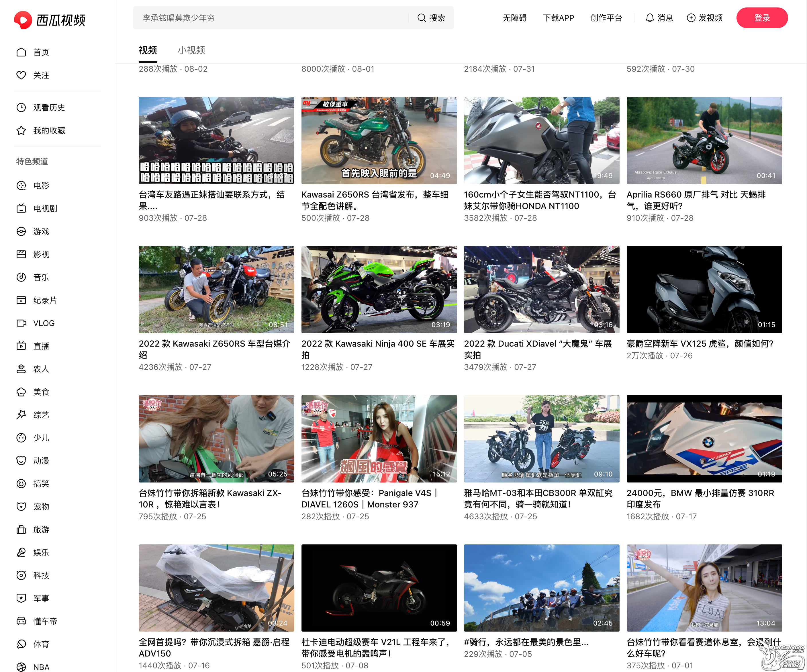Screen dimensions: 807x672
Task: Select the VLOG channel icon
Action: pos(21,323)
